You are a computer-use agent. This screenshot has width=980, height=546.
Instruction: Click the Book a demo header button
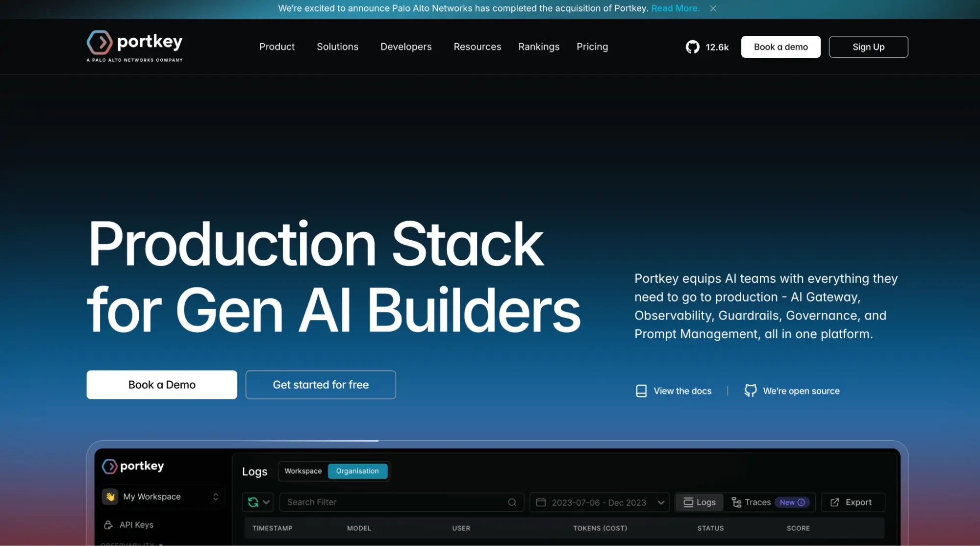(780, 47)
